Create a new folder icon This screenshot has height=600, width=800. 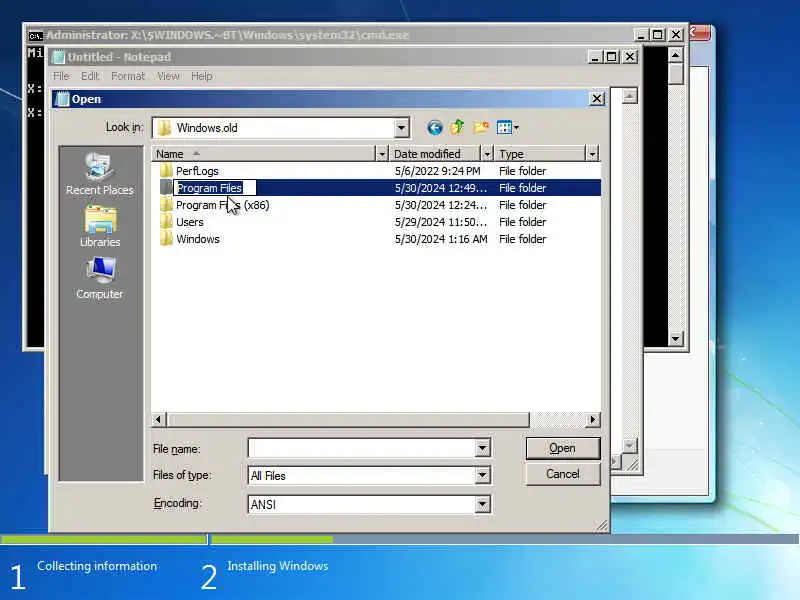pos(481,127)
